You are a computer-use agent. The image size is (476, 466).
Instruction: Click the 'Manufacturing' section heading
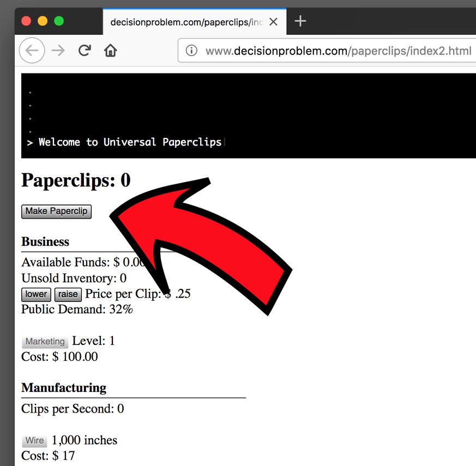[64, 388]
